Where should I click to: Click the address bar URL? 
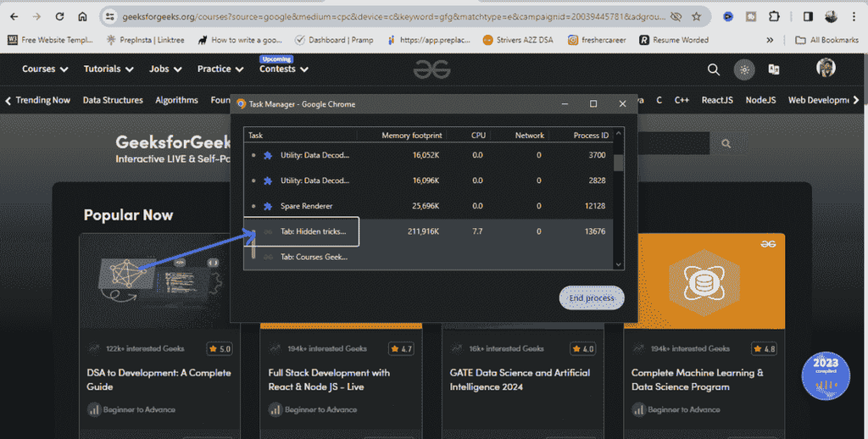[x=393, y=17]
